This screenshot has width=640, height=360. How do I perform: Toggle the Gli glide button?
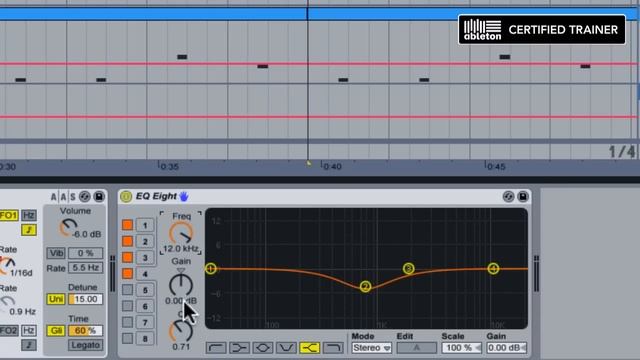coord(56,330)
